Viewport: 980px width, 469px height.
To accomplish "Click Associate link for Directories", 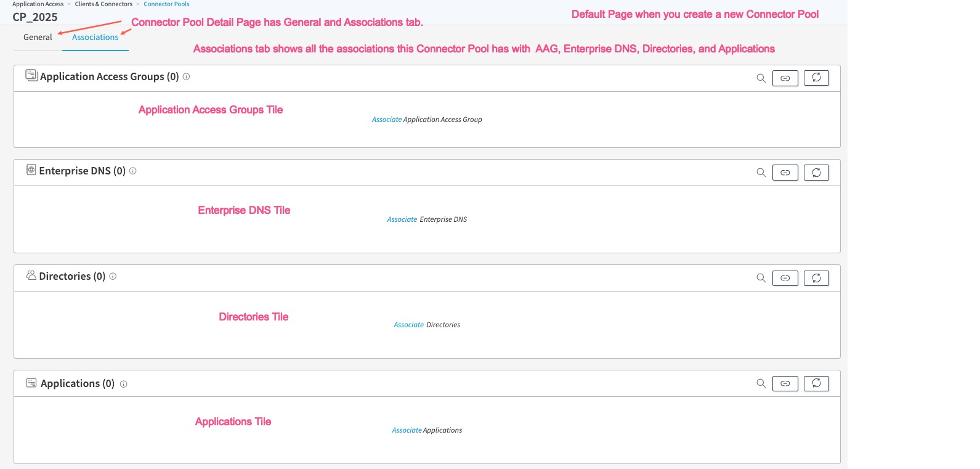I will click(408, 325).
